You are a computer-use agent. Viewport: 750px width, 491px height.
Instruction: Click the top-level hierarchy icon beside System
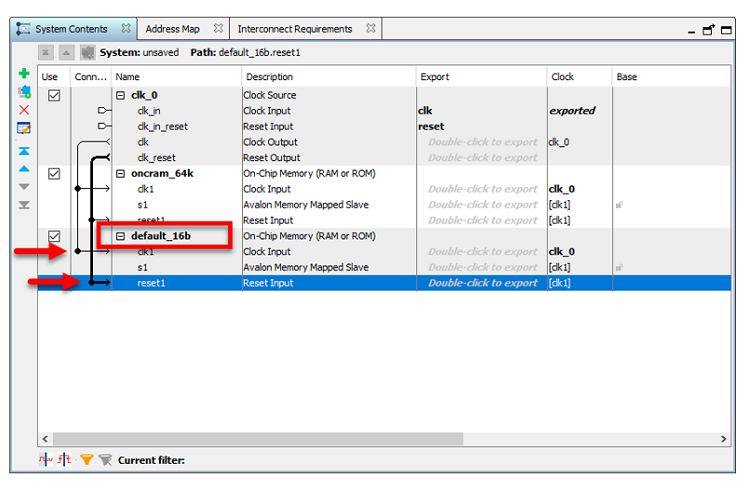(x=45, y=53)
